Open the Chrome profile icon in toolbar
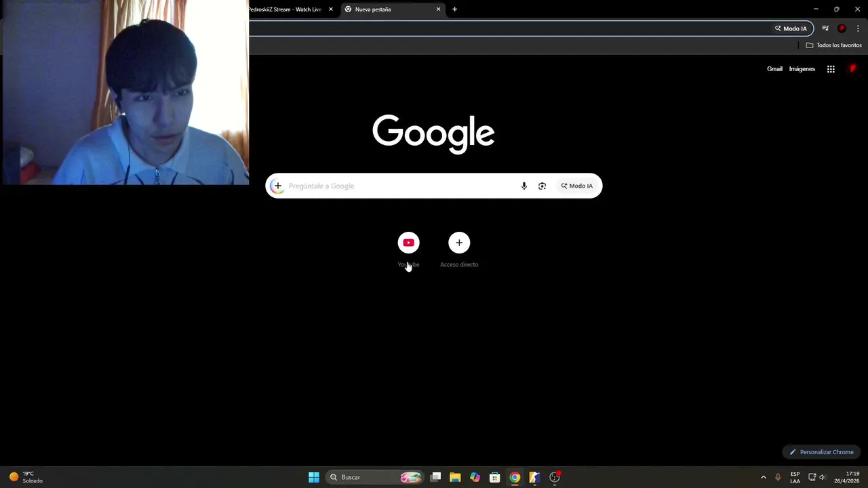This screenshot has width=868, height=488. [842, 28]
